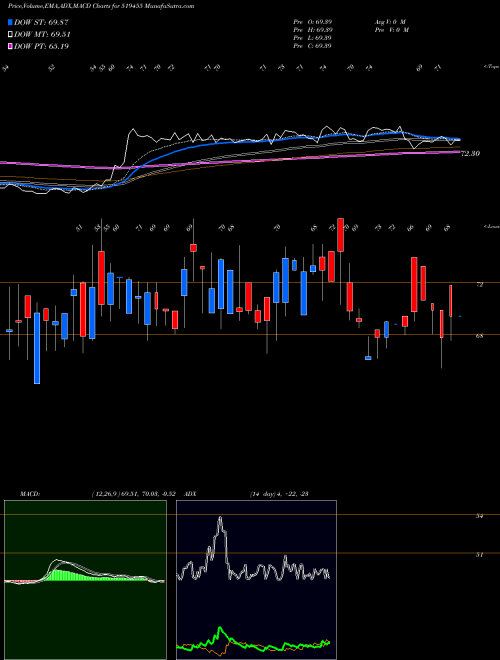500x660 pixels.
Task: Click the 72 axis label on candlestick chart
Action: [x=479, y=285]
